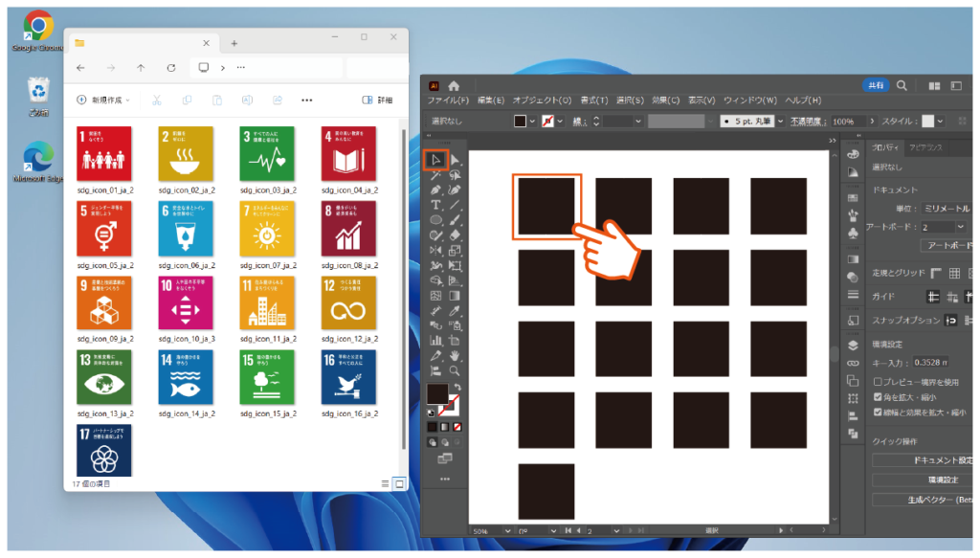Click the 環境設定 quick action button
Screen dimensions: 980x558
click(x=923, y=480)
